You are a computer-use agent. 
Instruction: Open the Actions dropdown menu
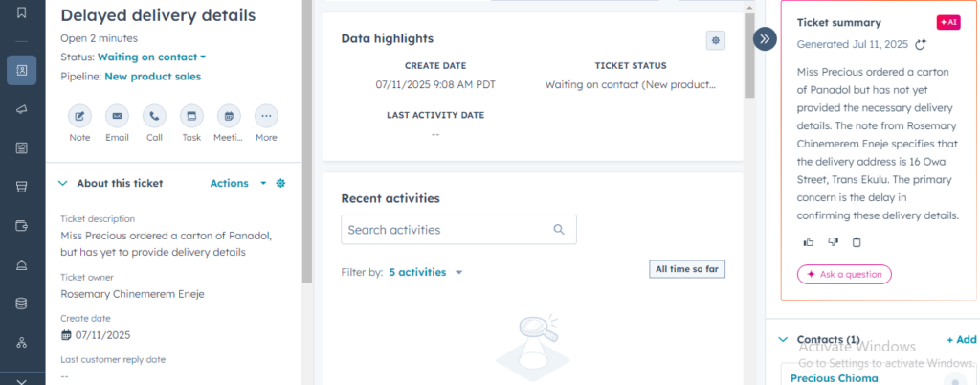tap(238, 183)
